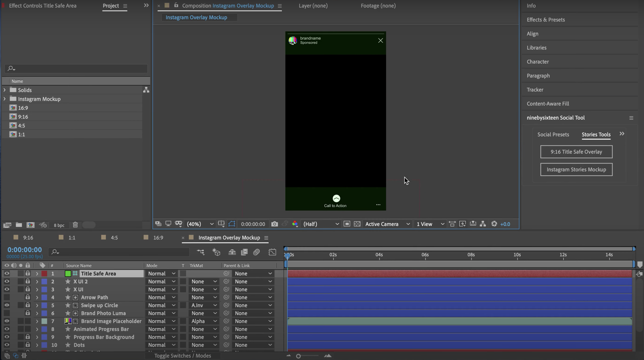Switch to the Social Presets tab
644x360 pixels.
[553, 135]
